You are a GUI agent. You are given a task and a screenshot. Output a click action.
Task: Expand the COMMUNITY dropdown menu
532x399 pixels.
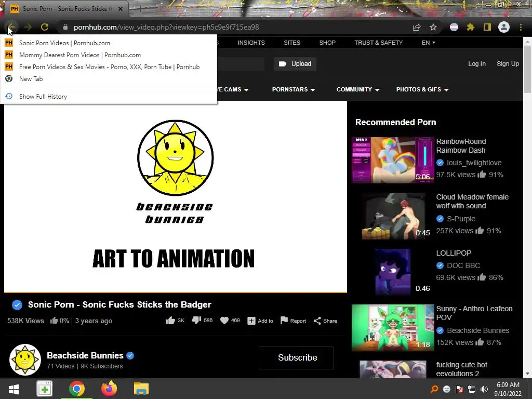[x=358, y=89]
